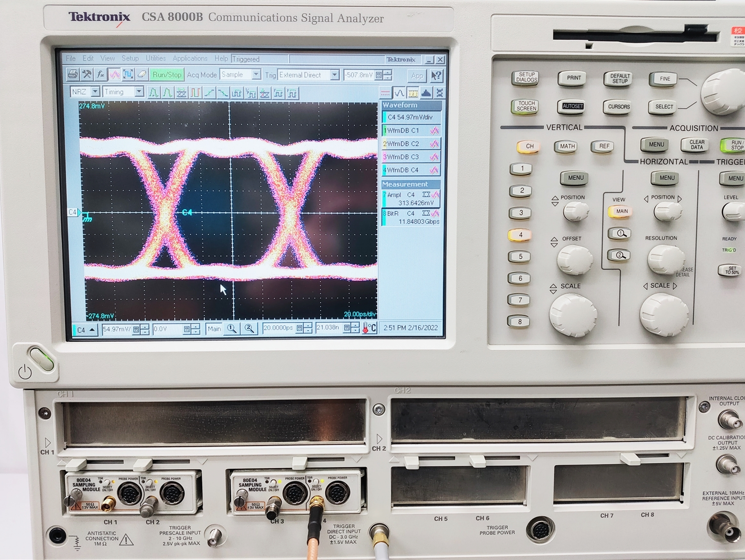The image size is (745, 560).
Task: Open the Trig External Direct dropdown
Action: click(335, 75)
